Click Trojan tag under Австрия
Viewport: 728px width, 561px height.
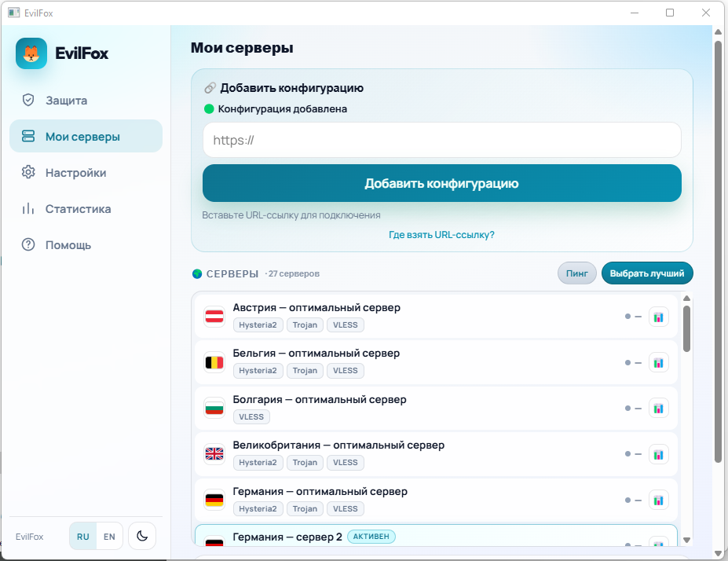(305, 325)
